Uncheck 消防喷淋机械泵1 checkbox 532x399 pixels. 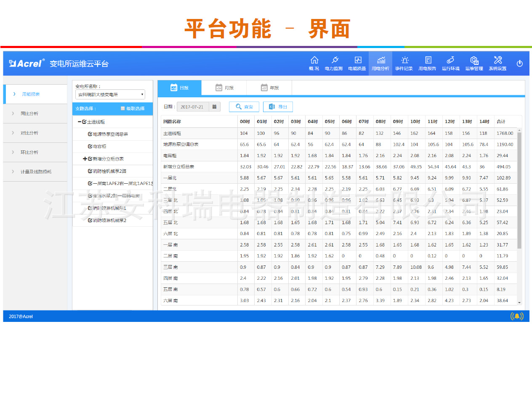pyautogui.click(x=90, y=208)
